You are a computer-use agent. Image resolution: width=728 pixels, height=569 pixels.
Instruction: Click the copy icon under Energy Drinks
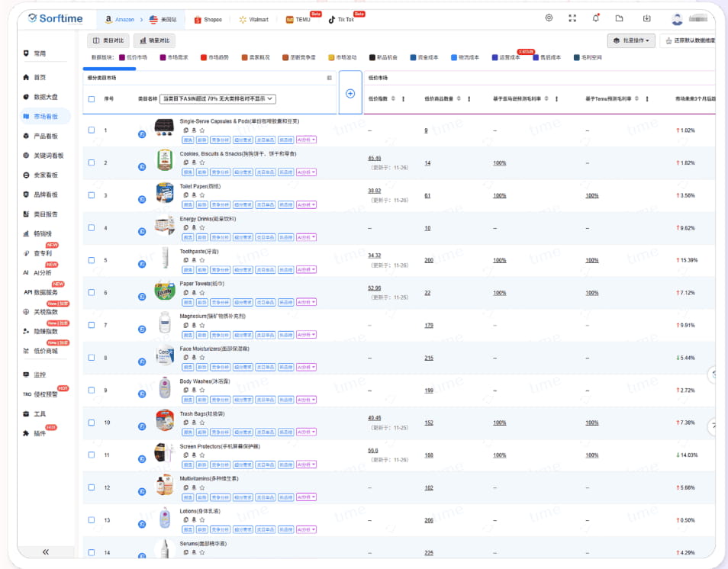point(185,227)
